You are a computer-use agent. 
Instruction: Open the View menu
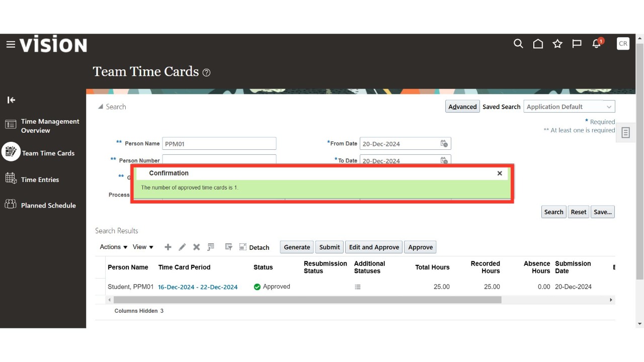pyautogui.click(x=143, y=247)
